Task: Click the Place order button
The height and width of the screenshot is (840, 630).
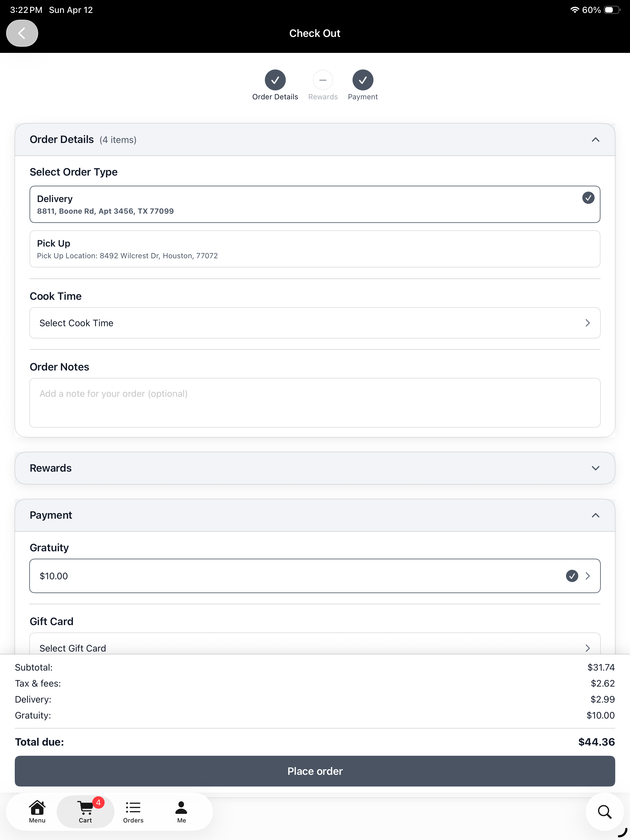Action: 315,771
